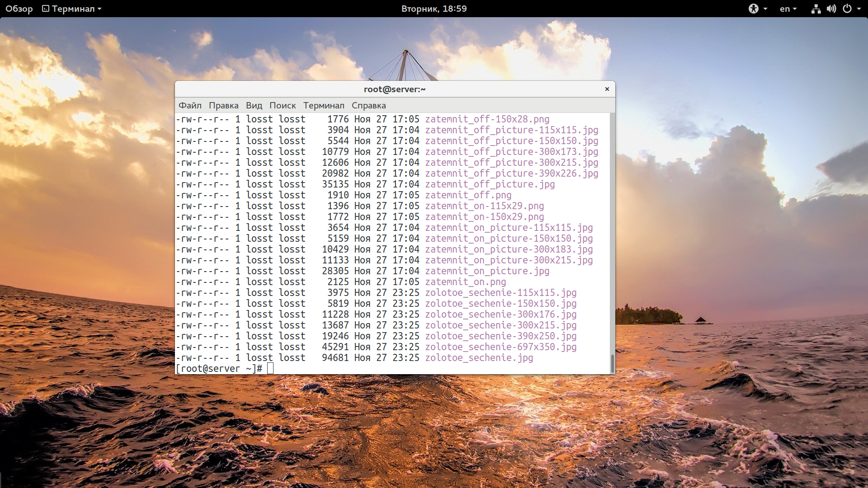
Task: Expand the system menu arrow beside power icon
Action: pyautogui.click(x=859, y=9)
